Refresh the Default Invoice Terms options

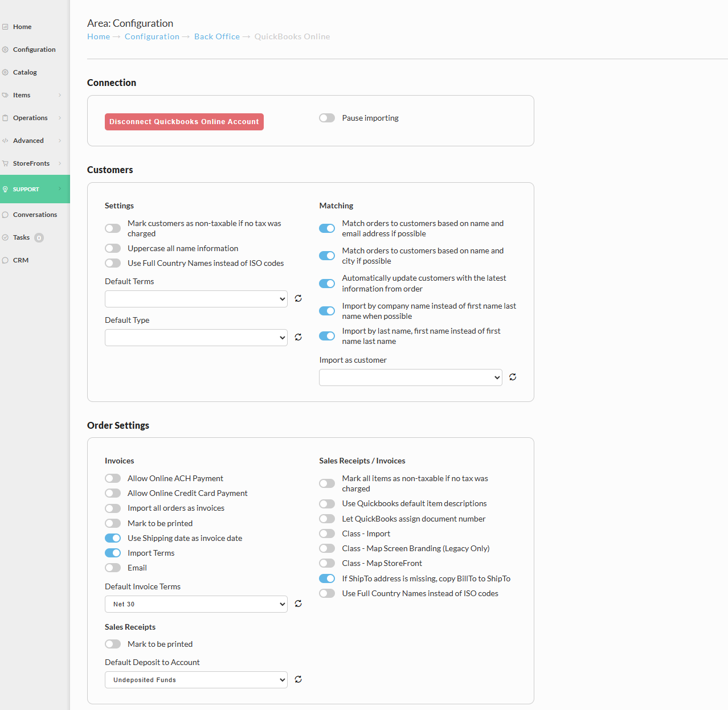[298, 604]
